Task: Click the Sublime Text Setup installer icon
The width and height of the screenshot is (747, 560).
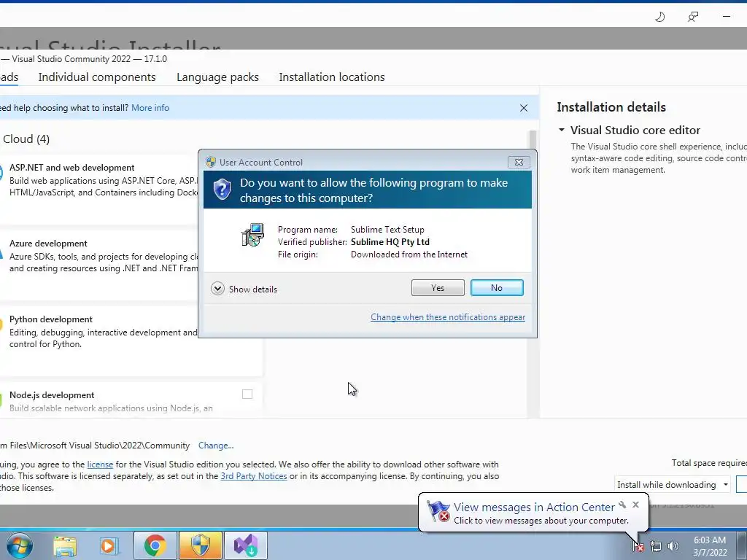Action: (252, 235)
